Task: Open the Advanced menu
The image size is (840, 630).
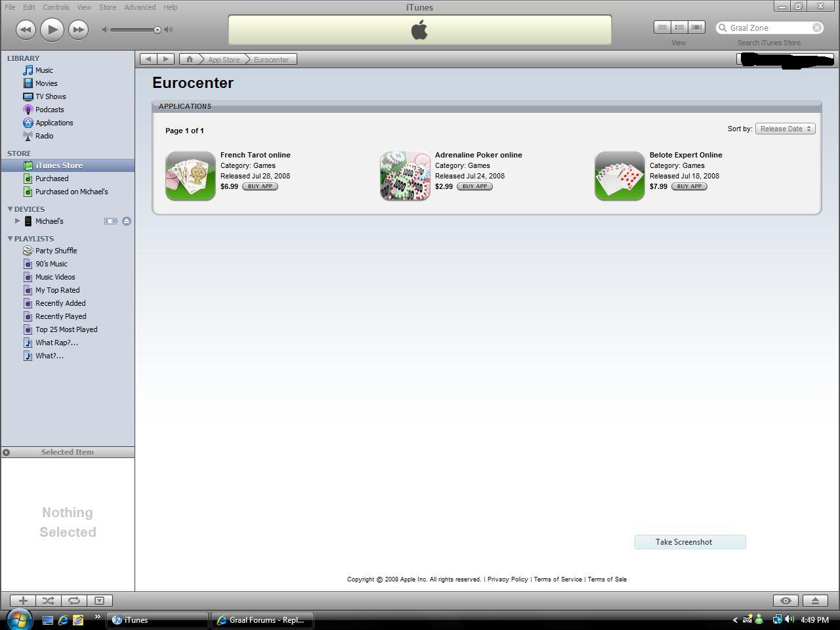Action: [140, 7]
